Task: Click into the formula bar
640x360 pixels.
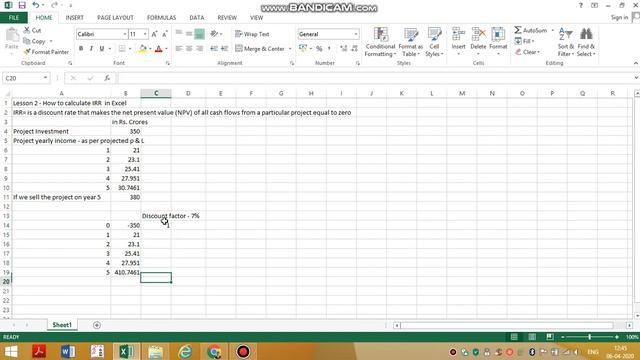Action: click(x=375, y=78)
